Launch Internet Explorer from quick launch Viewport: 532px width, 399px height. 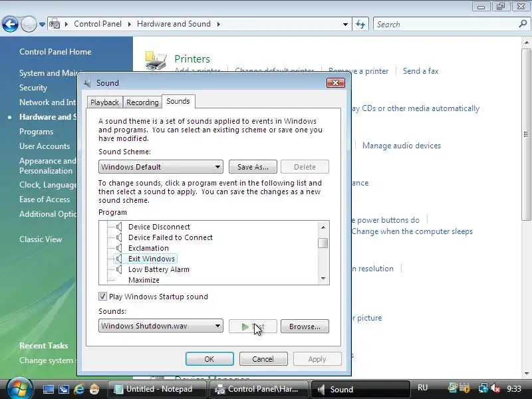[x=79, y=389]
